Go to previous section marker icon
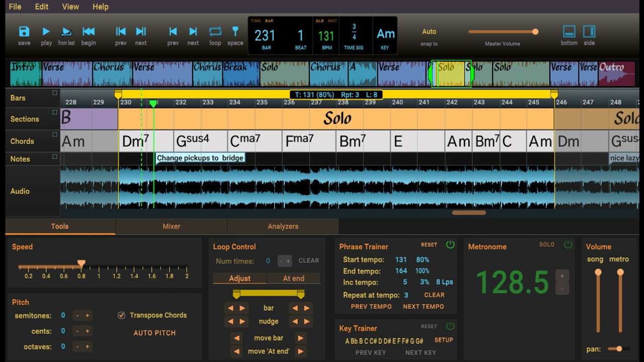644x362 pixels. coord(121,32)
